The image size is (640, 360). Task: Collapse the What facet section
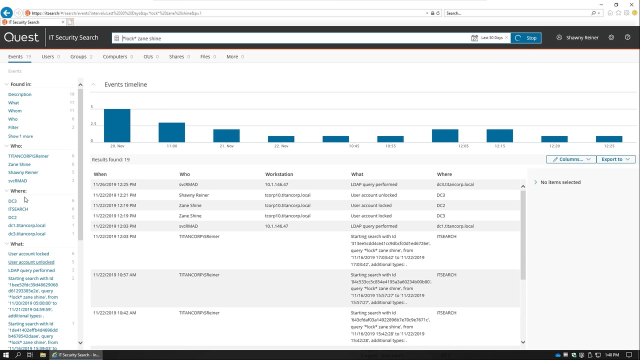tap(6, 244)
